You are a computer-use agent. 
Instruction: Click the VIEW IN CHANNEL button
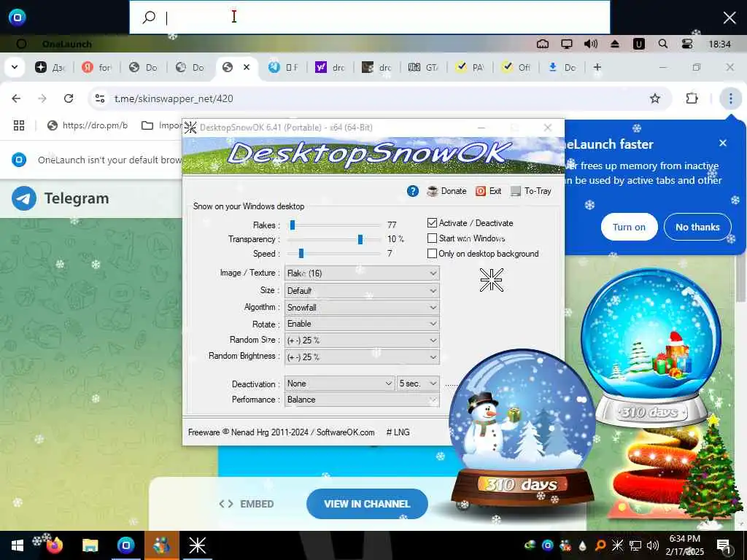367,504
